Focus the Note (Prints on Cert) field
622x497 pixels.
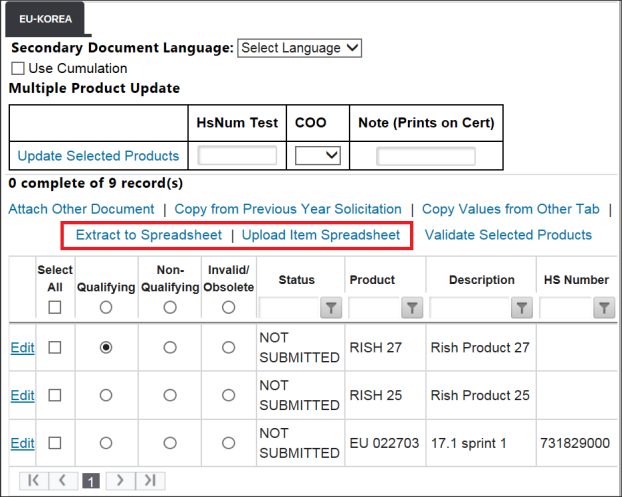click(x=426, y=156)
